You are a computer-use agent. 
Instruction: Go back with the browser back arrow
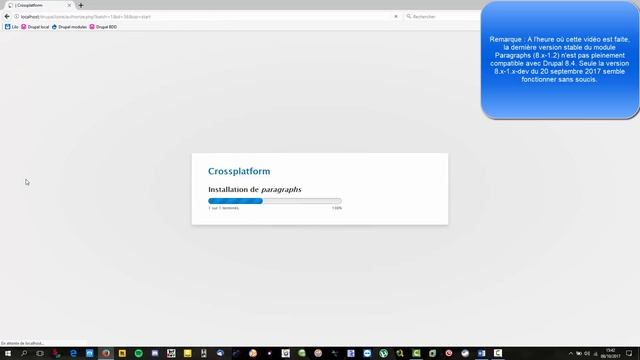pyautogui.click(x=7, y=16)
